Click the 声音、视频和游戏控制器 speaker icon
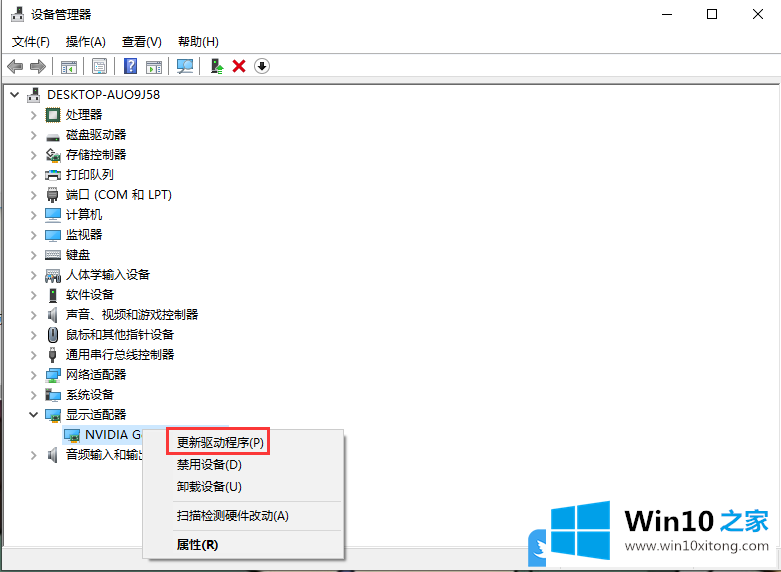 click(52, 314)
